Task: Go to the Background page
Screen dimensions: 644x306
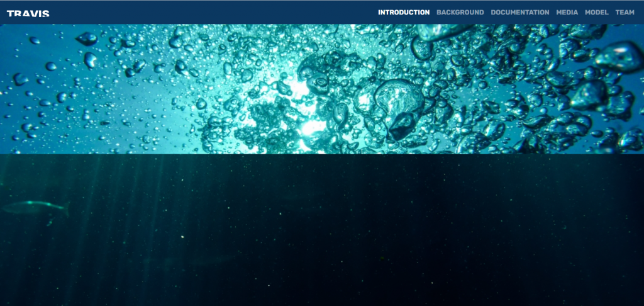Action: pos(460,13)
